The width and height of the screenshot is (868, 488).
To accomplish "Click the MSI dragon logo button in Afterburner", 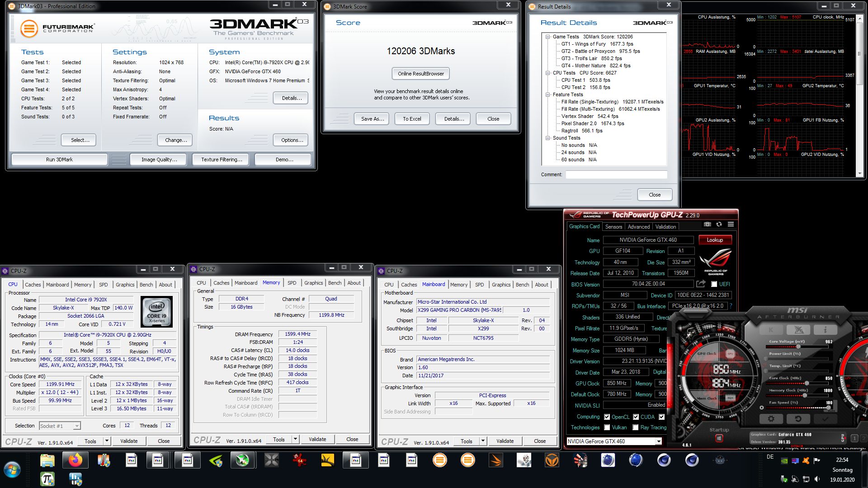I will [798, 329].
